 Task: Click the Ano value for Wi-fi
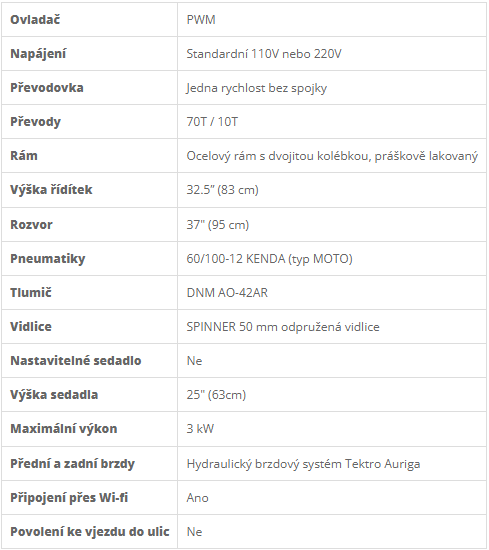pyautogui.click(x=197, y=498)
